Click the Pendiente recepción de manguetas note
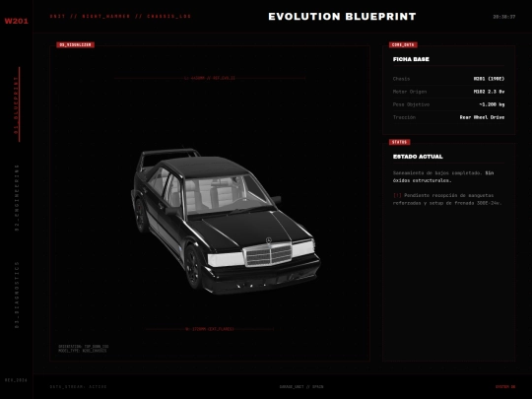Viewport: 532px width, 399px height. coord(447,199)
